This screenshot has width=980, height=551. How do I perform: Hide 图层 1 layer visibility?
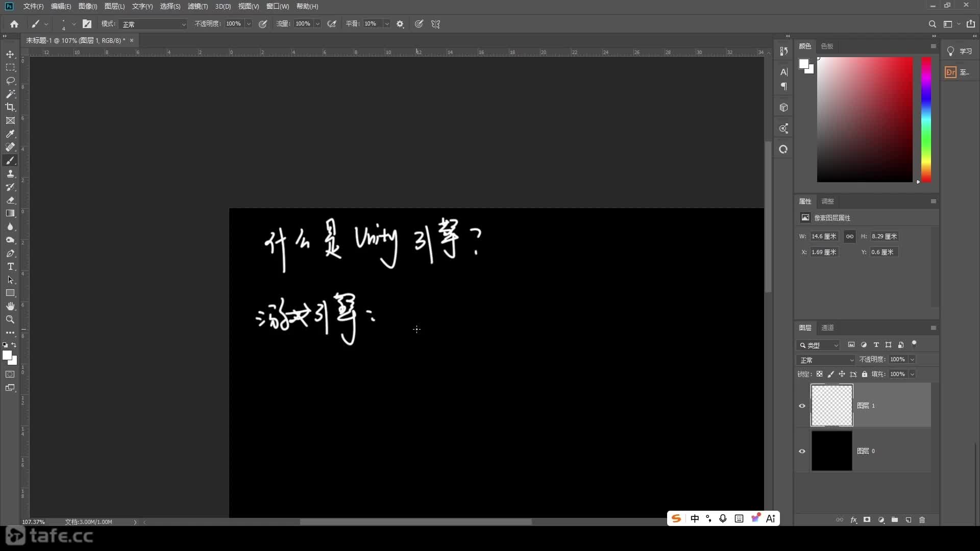[x=802, y=406]
